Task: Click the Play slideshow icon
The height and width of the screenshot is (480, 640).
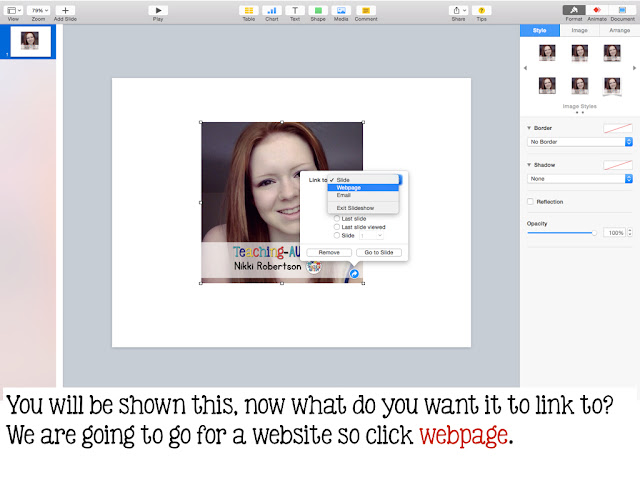Action: [158, 11]
